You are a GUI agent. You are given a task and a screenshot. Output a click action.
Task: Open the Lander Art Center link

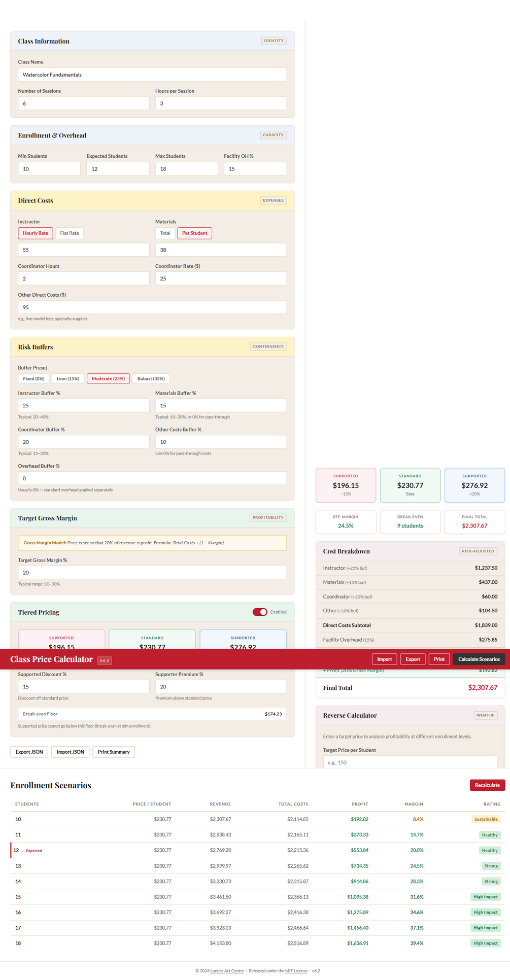[227, 971]
